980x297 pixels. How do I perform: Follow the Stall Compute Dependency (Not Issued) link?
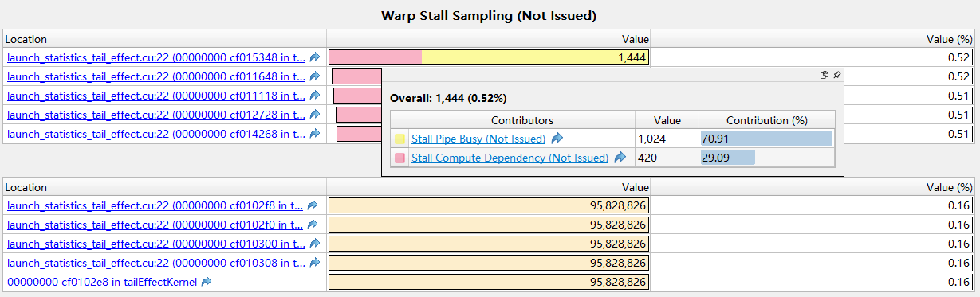[510, 158]
